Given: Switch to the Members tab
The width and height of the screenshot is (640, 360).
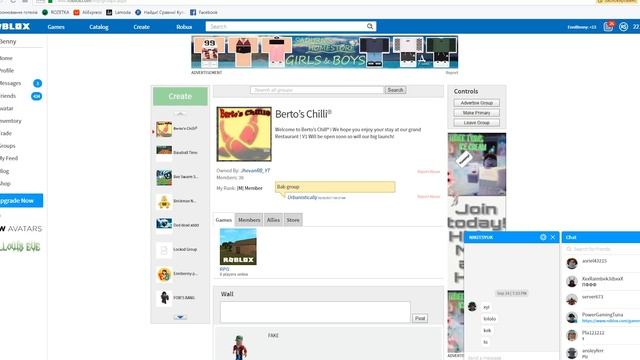Looking at the screenshot, I should pyautogui.click(x=249, y=220).
